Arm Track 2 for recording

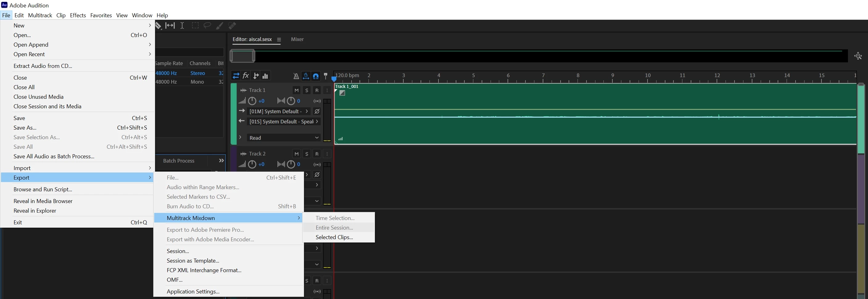click(317, 154)
